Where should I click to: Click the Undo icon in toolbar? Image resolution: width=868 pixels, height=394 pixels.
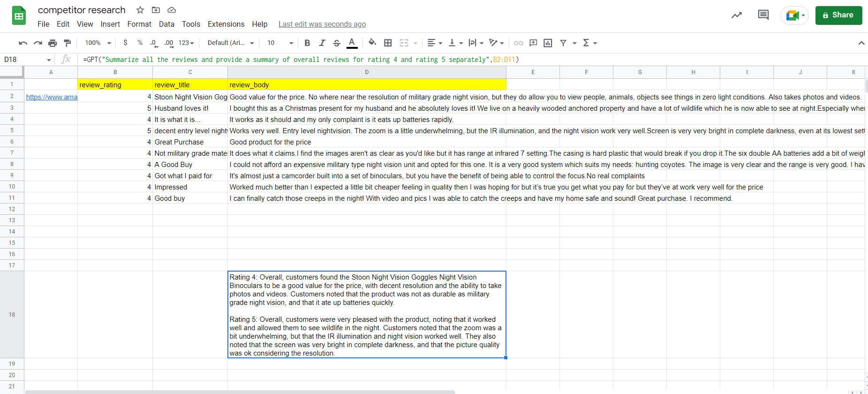click(23, 43)
